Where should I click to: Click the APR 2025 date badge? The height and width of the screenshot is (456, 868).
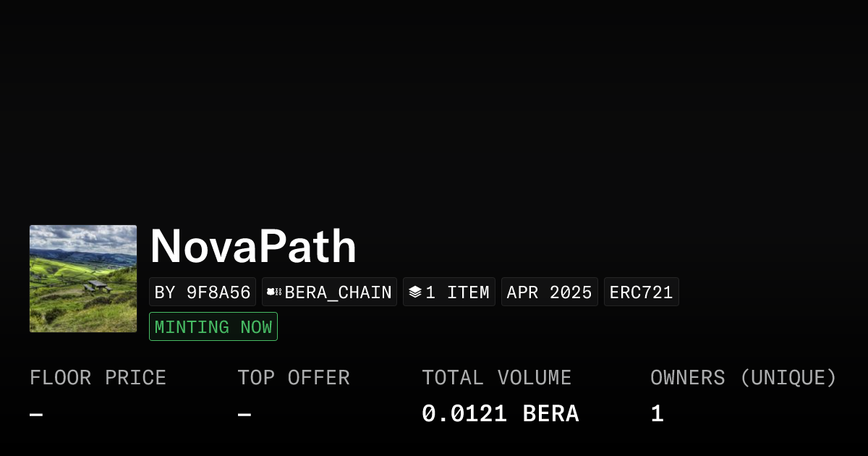550,292
